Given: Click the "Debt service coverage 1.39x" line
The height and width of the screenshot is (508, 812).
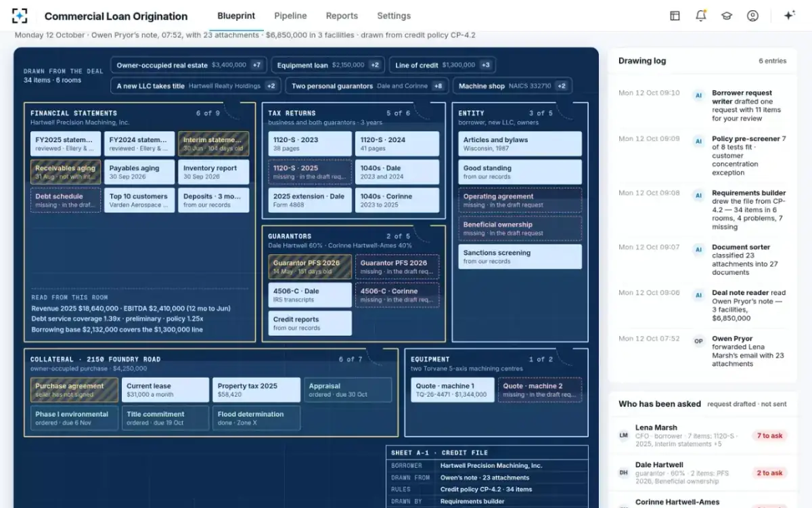Looking at the screenshot, I should coord(117,319).
